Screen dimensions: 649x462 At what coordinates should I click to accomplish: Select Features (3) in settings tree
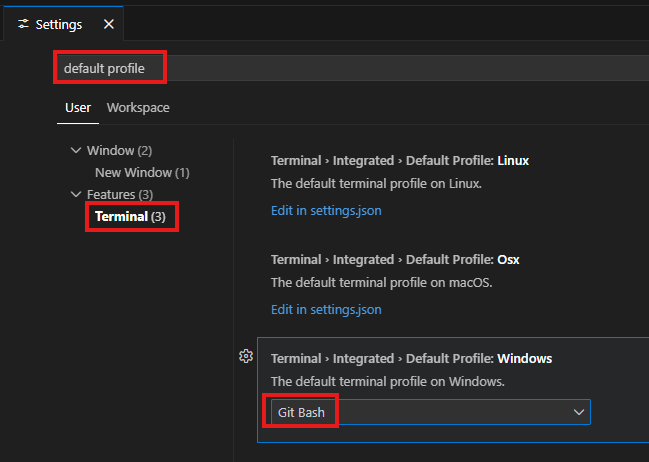pyautogui.click(x=120, y=194)
